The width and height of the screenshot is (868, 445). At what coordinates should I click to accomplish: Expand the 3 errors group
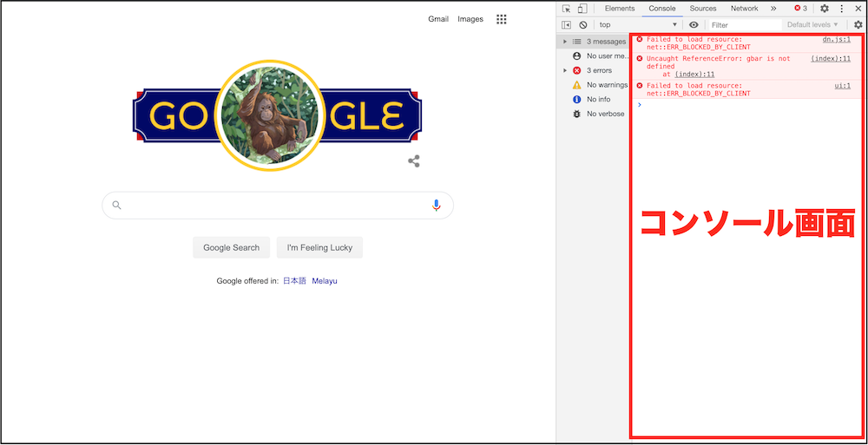565,70
